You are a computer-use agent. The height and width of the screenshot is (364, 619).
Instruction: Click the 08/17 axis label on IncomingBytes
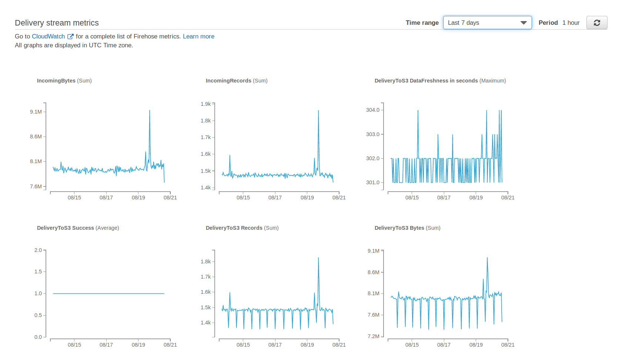pyautogui.click(x=107, y=197)
